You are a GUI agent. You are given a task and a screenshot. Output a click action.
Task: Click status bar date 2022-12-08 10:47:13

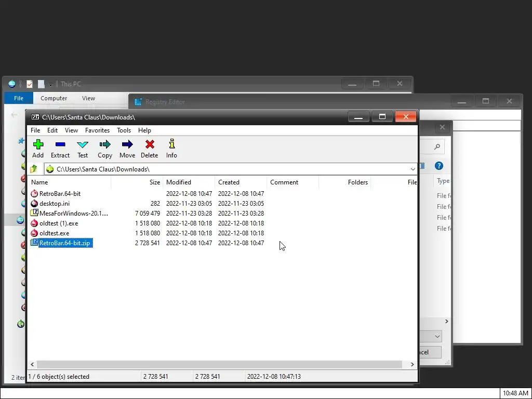pyautogui.click(x=274, y=377)
